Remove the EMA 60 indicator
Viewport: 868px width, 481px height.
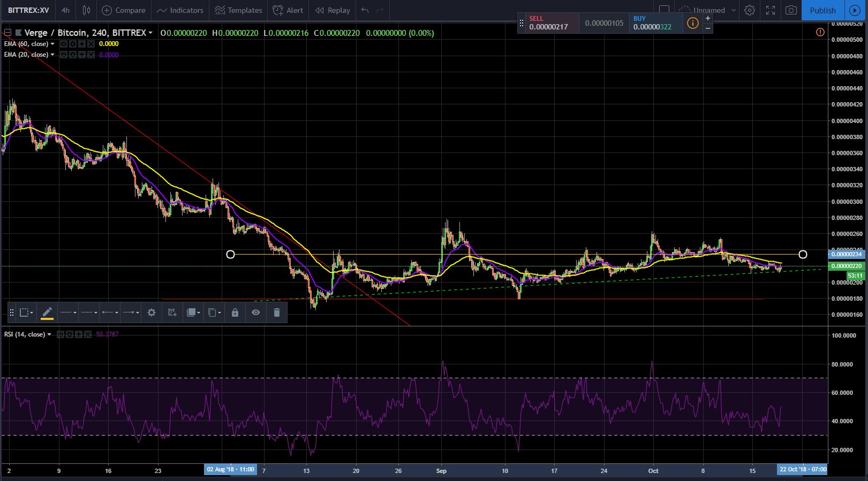click(x=91, y=44)
